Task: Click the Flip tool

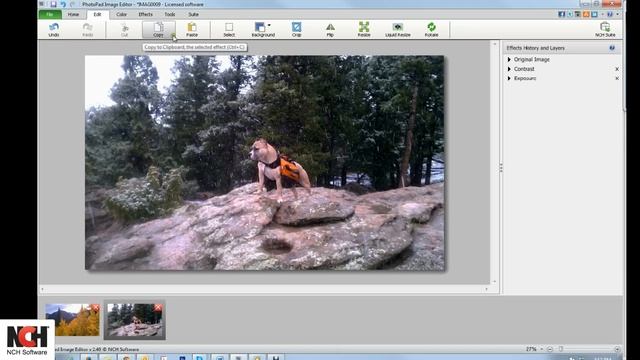Action: (x=330, y=29)
